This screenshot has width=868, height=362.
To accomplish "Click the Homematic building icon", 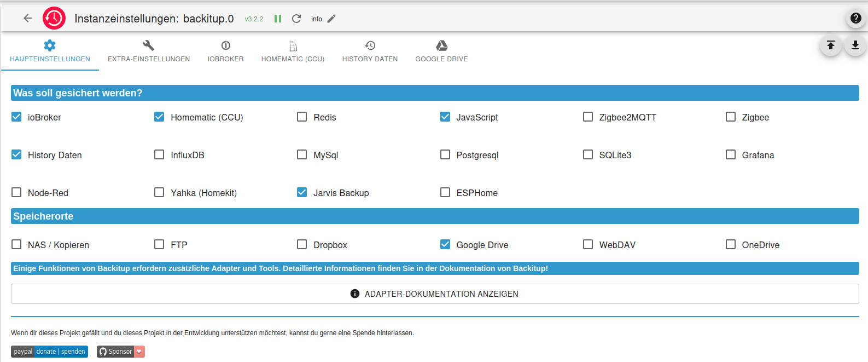I will (293, 46).
